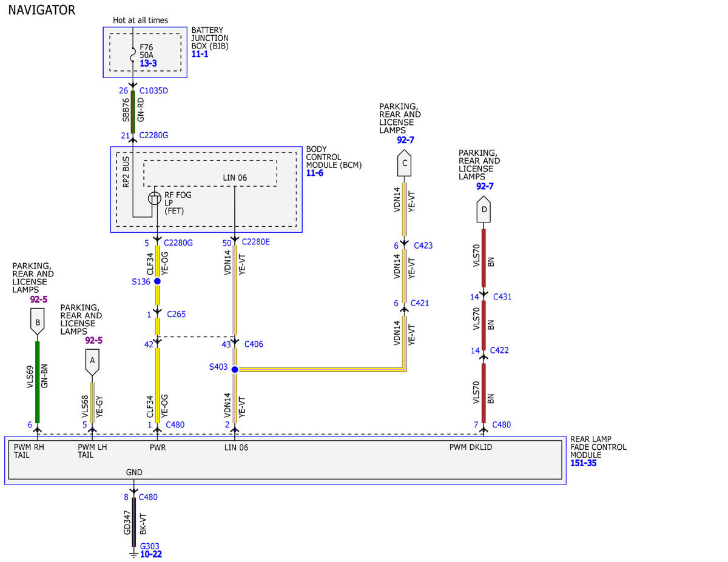Click pin number 50 at C2280E
The height and width of the screenshot is (562, 728).
(x=227, y=242)
